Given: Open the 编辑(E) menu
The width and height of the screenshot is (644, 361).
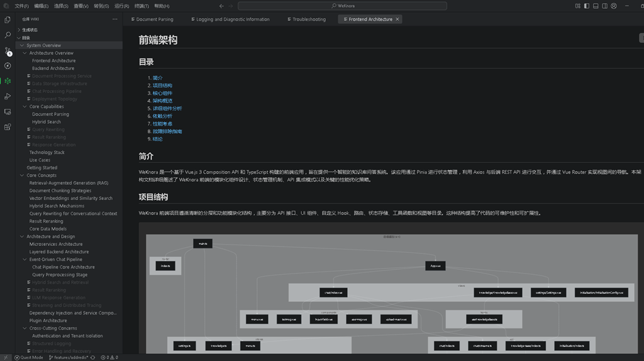Looking at the screenshot, I should (x=41, y=6).
